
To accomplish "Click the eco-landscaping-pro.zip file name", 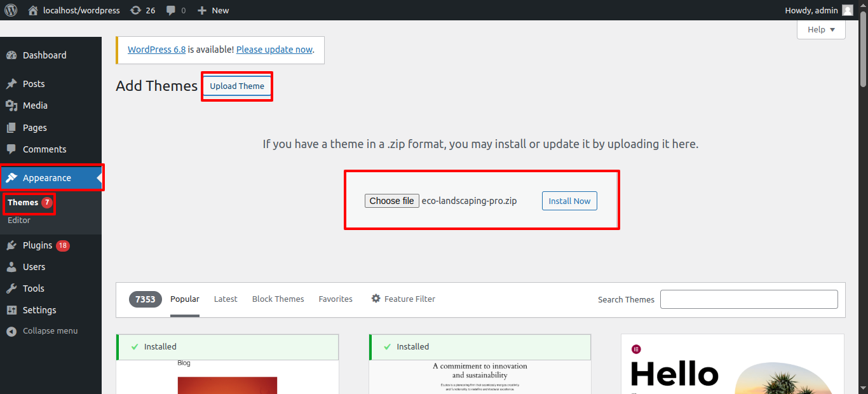I will pos(470,201).
